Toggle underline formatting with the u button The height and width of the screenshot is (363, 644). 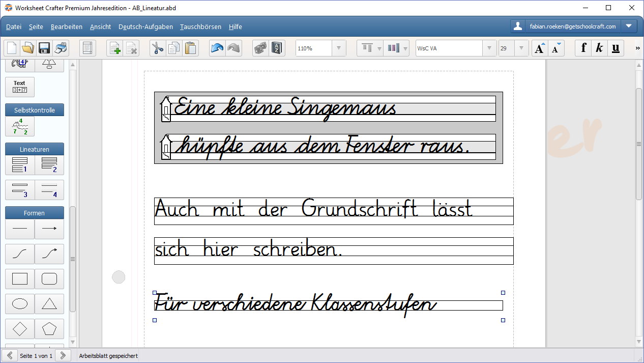coord(616,48)
